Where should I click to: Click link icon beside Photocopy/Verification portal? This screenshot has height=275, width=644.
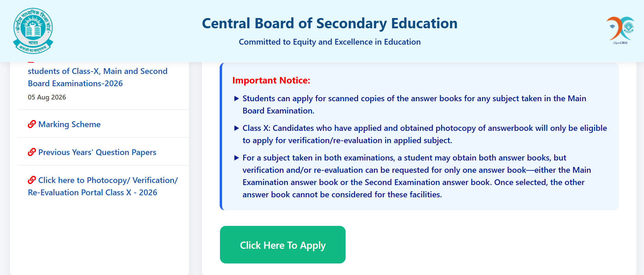click(x=32, y=180)
